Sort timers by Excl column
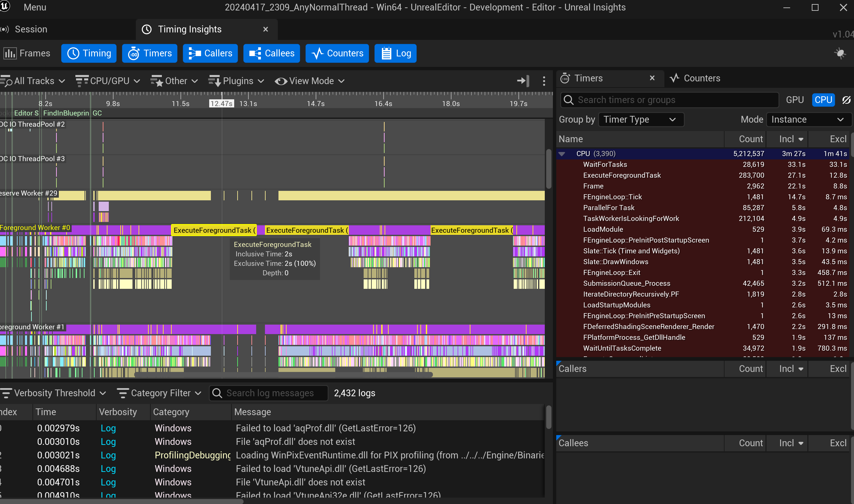This screenshot has height=504, width=854. pos(829,139)
